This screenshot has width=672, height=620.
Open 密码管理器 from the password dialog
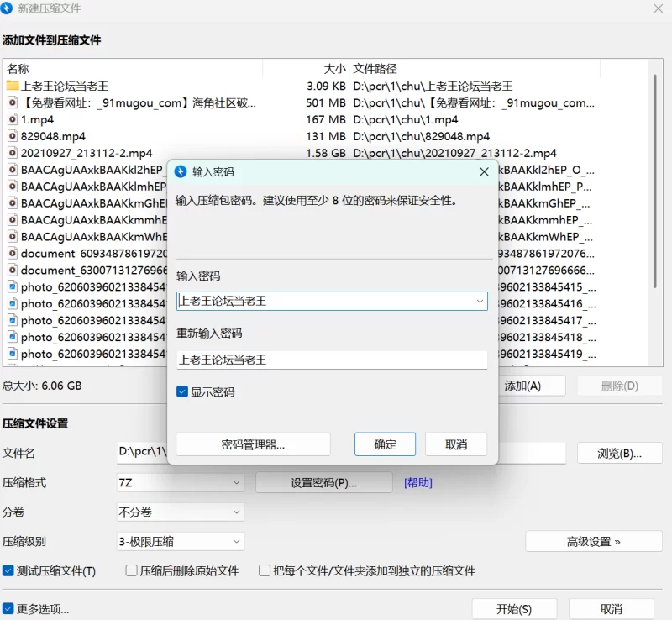pos(253,444)
